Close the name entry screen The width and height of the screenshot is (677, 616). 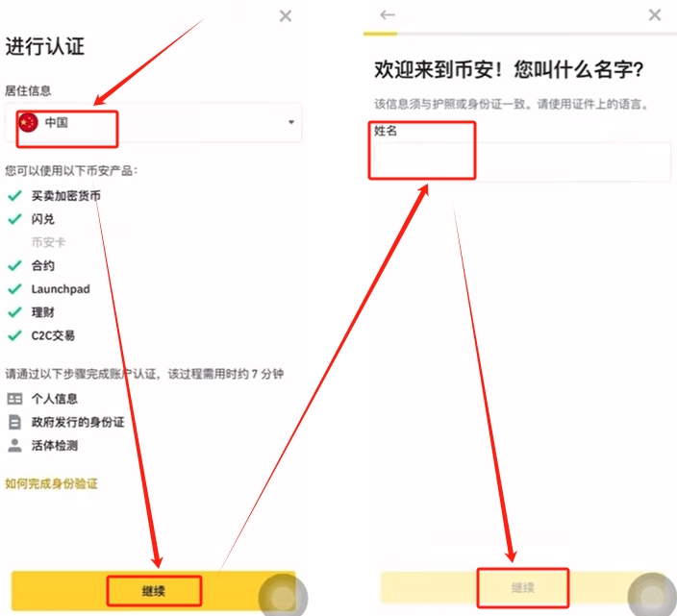pyautogui.click(x=655, y=15)
